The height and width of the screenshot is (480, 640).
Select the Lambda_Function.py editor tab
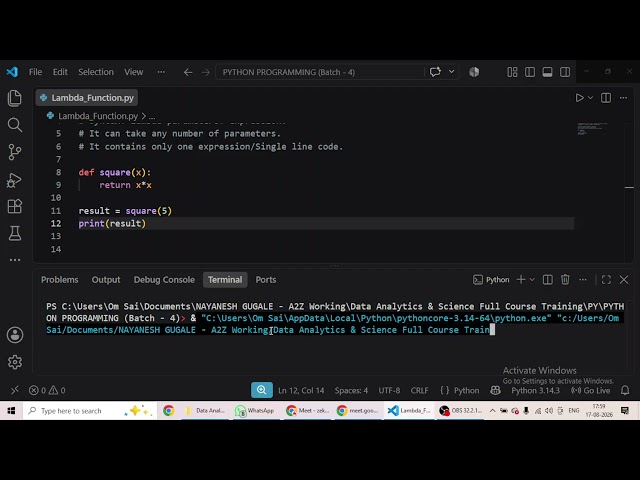pyautogui.click(x=87, y=98)
